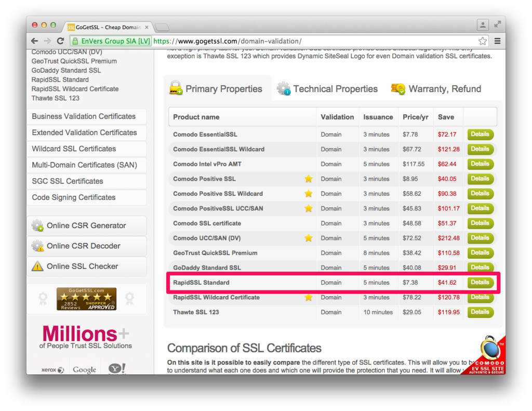Screen dimensions: 532x411
Task: Click the Technical Properties gear icon
Action: coord(284,88)
